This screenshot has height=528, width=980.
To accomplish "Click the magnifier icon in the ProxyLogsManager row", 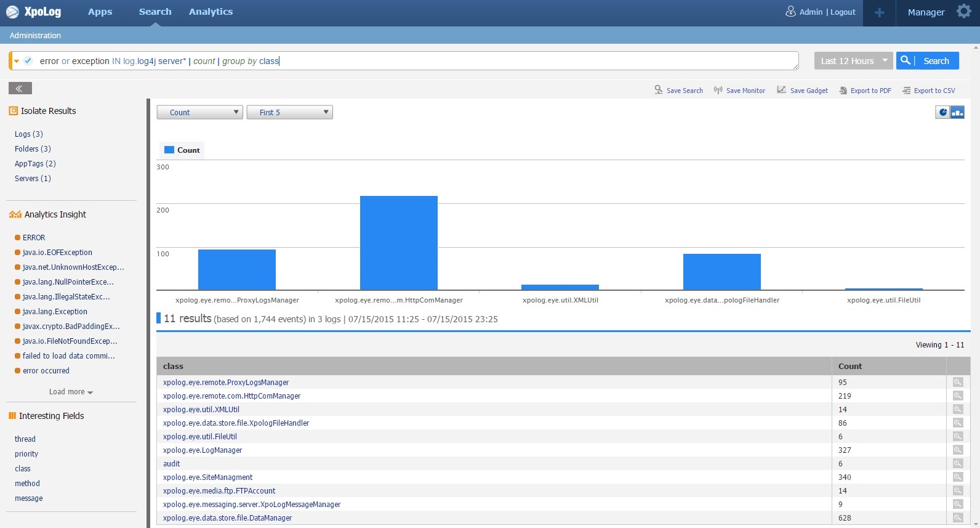I will (x=957, y=382).
